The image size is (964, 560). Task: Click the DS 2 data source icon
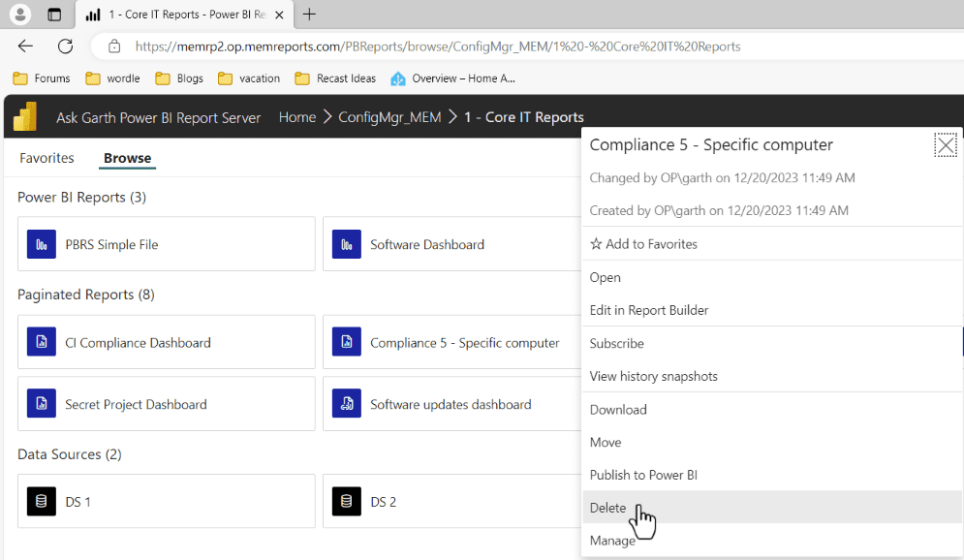pyautogui.click(x=347, y=501)
